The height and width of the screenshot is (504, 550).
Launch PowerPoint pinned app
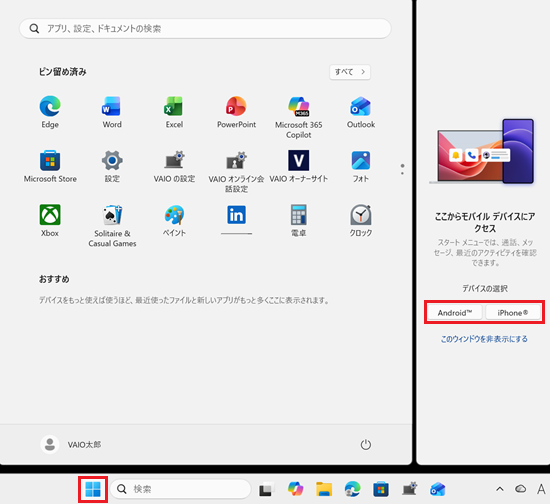(236, 112)
